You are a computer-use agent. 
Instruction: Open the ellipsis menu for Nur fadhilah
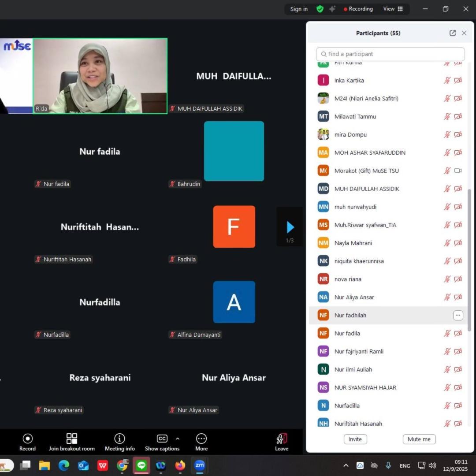pyautogui.click(x=458, y=315)
